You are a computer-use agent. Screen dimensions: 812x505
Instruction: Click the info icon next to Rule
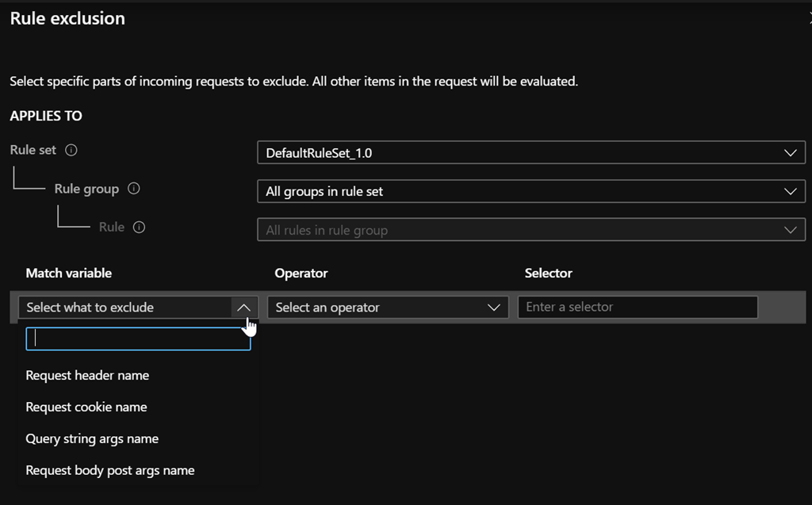140,228
